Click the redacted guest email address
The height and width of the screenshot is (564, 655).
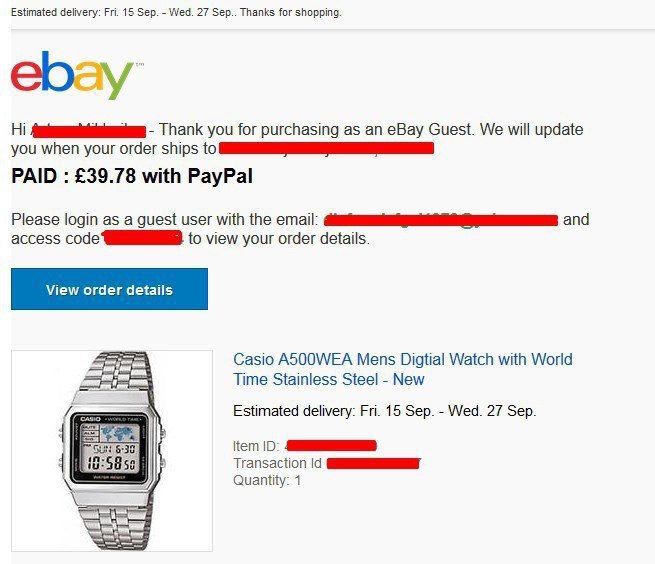click(x=441, y=220)
